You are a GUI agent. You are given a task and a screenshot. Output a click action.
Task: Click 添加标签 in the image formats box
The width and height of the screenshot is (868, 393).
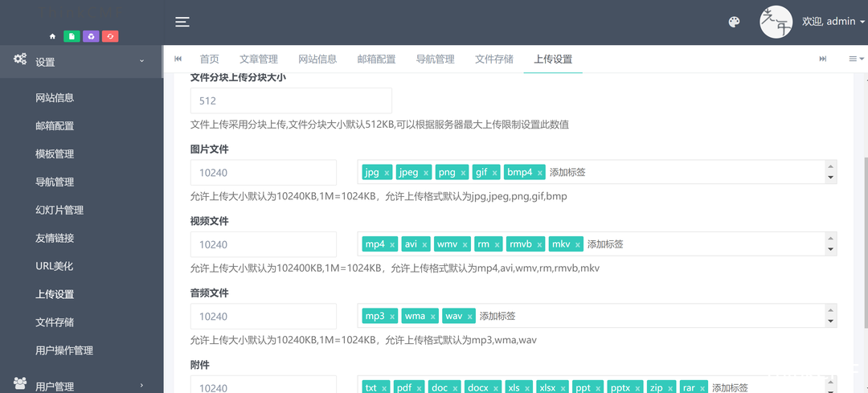tap(567, 172)
